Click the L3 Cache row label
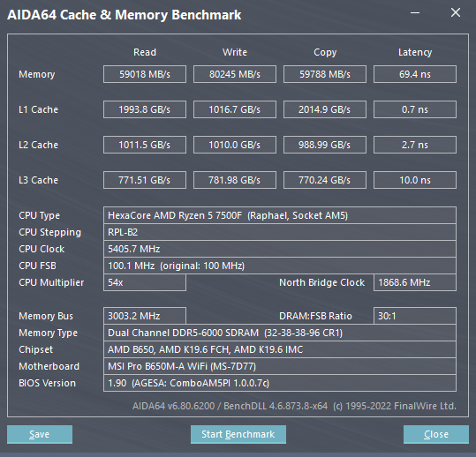The image size is (476, 457). pos(38,180)
